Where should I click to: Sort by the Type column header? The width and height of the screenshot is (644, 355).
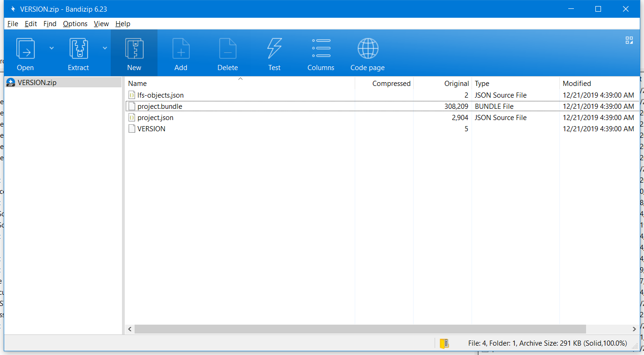pos(515,84)
